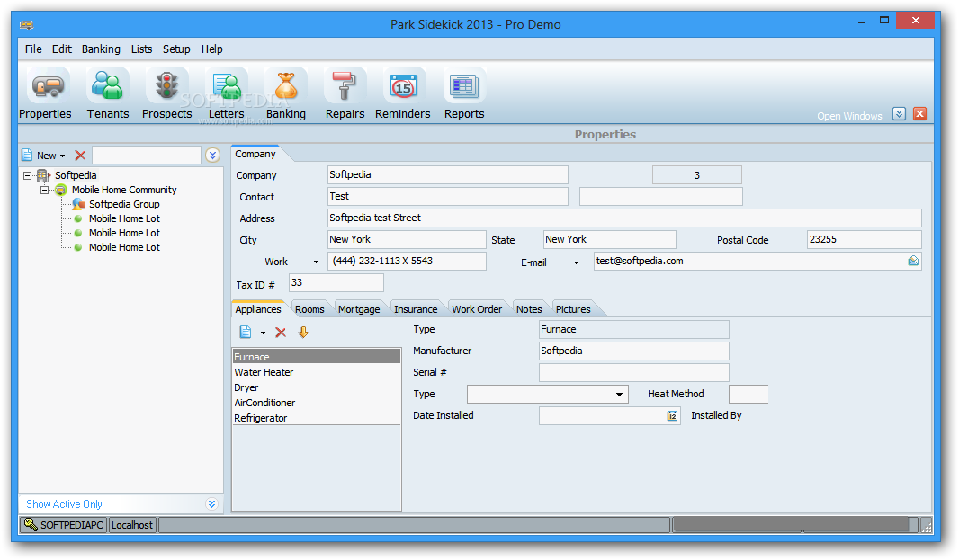Open the Date Installed calendar picker
959x560 pixels.
point(672,415)
